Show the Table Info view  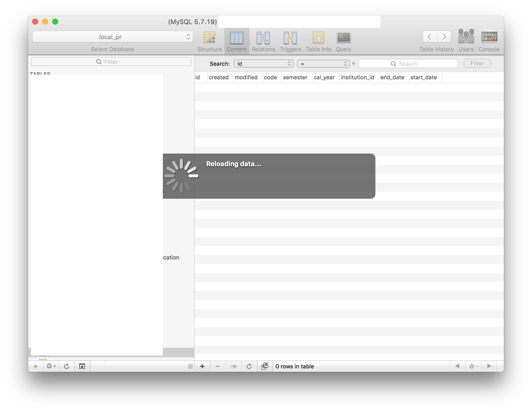(318, 42)
